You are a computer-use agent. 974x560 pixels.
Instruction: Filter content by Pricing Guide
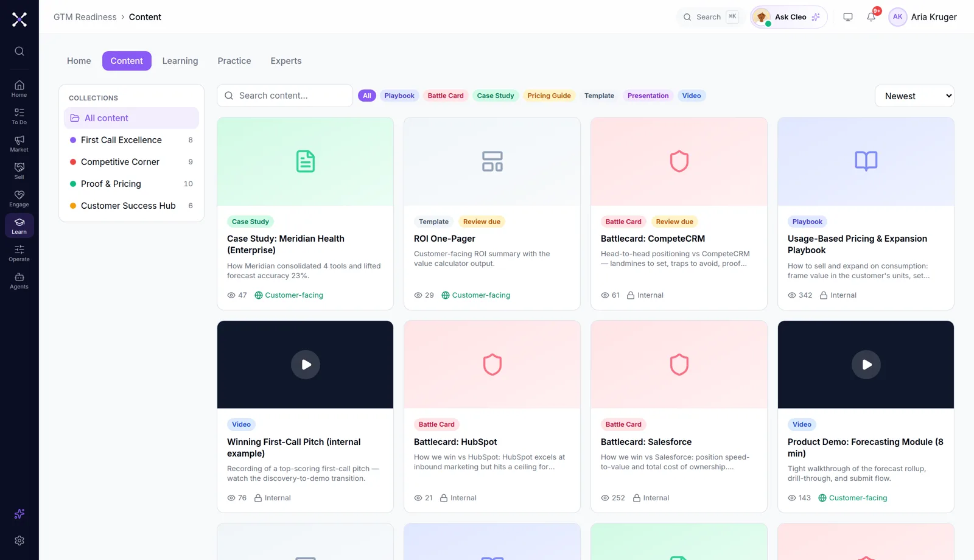pos(549,96)
